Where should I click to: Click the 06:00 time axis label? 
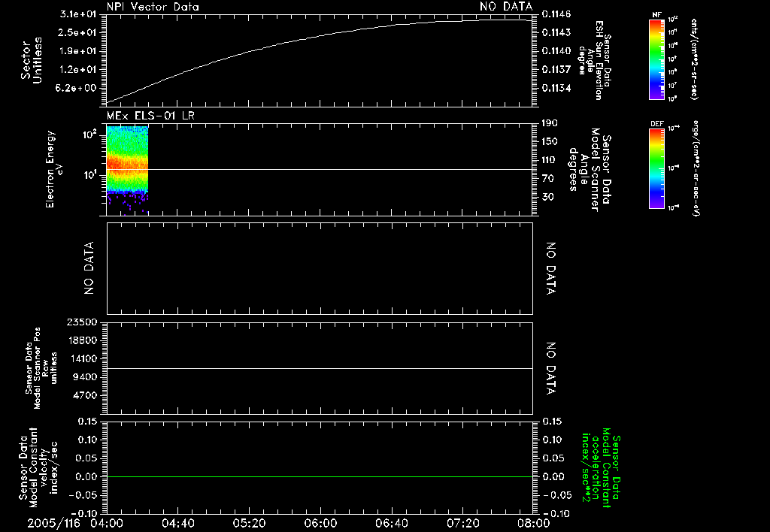click(320, 523)
